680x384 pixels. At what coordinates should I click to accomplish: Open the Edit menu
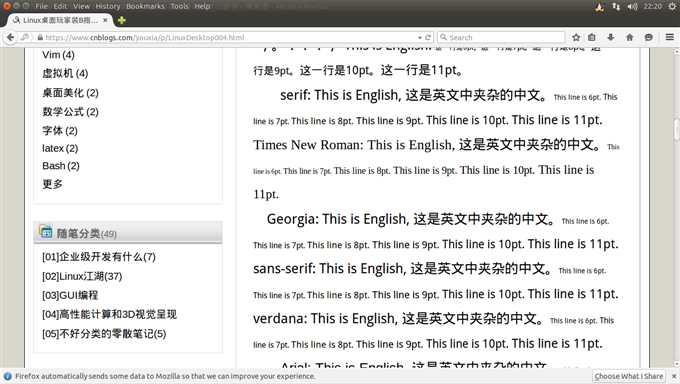(60, 6)
